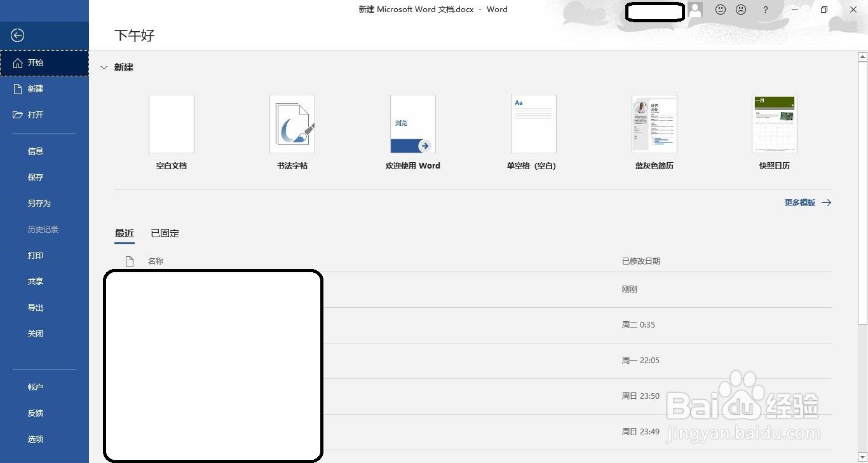Open the feedback smiley icon in title bar
868x463 pixels.
pos(720,10)
